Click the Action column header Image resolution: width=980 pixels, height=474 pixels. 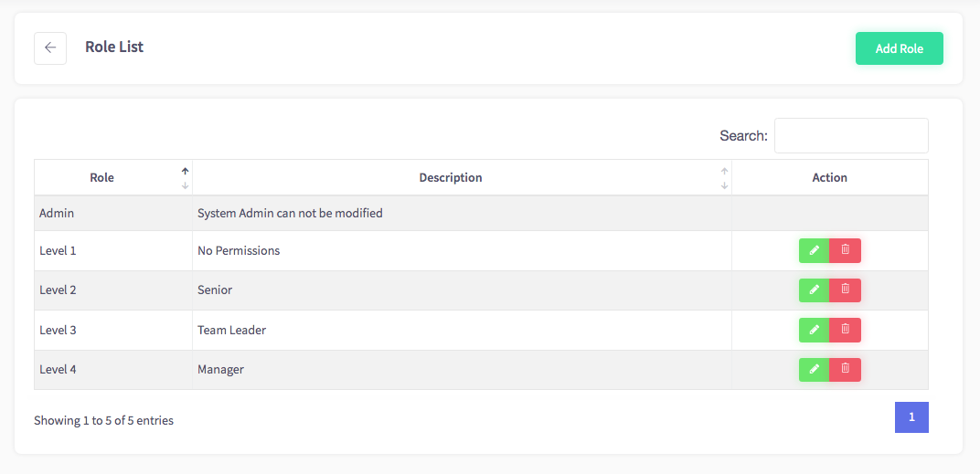[x=830, y=177]
